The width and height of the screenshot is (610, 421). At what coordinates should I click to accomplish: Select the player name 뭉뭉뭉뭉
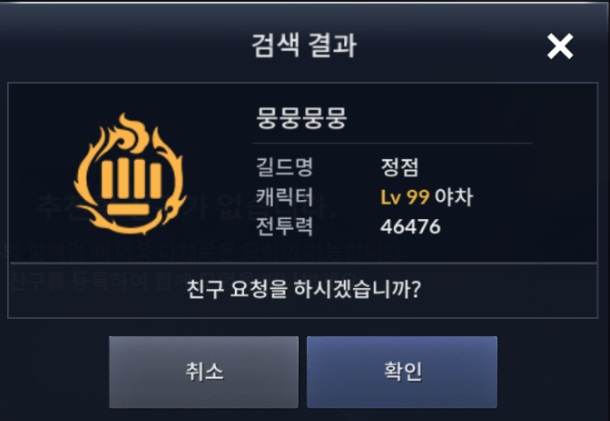[301, 117]
